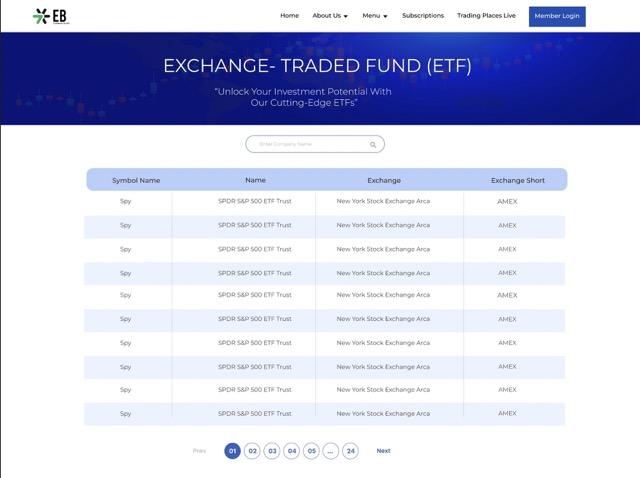The width and height of the screenshot is (640, 478).
Task: Go to page 05
Action: click(x=311, y=451)
